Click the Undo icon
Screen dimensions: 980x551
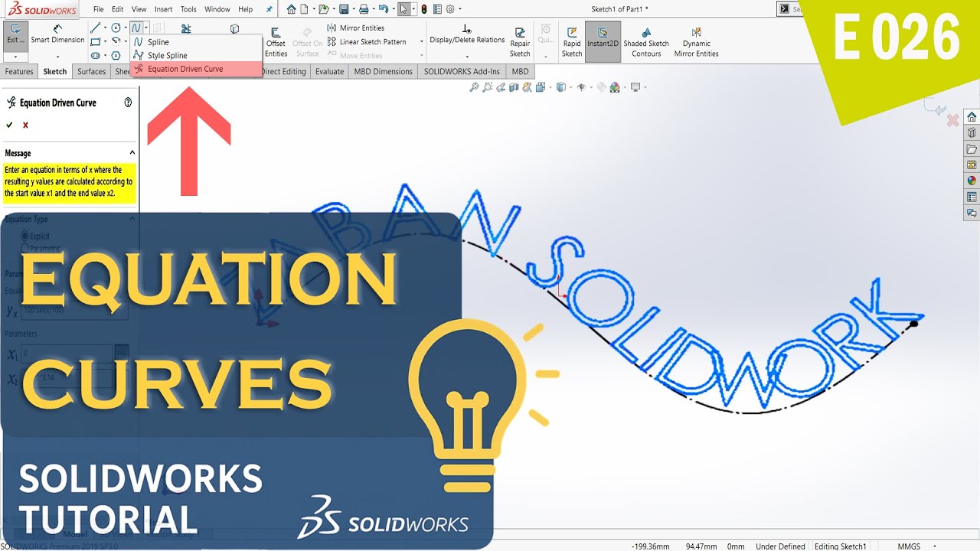point(384,9)
